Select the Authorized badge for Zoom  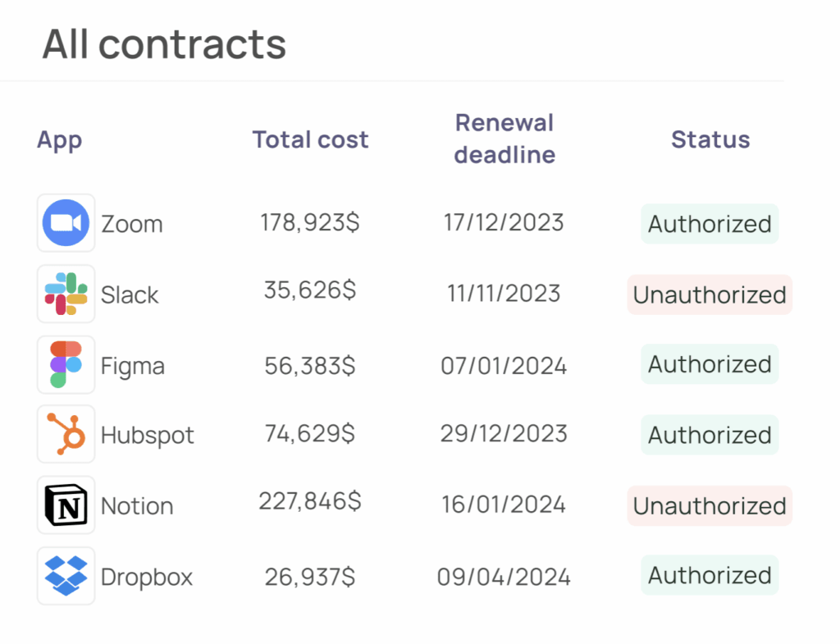(710, 223)
